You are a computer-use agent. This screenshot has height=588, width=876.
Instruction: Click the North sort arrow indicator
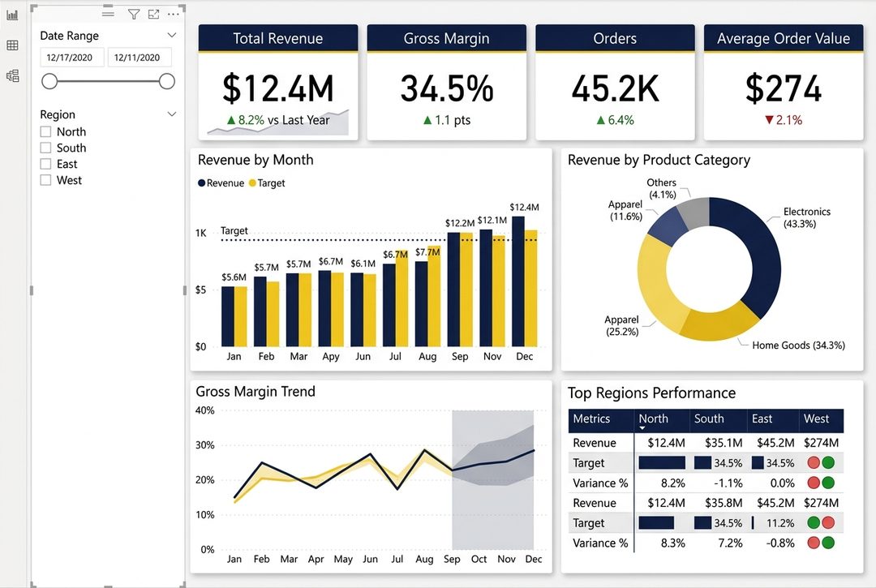[x=642, y=428]
